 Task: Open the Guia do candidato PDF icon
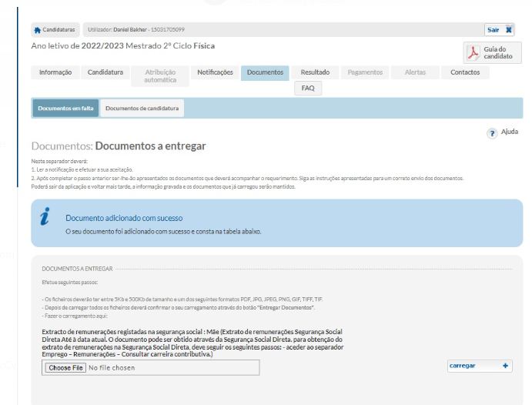pos(473,52)
